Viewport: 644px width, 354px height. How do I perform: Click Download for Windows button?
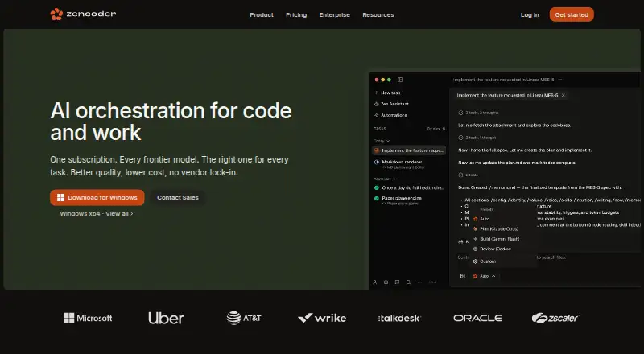pos(97,198)
